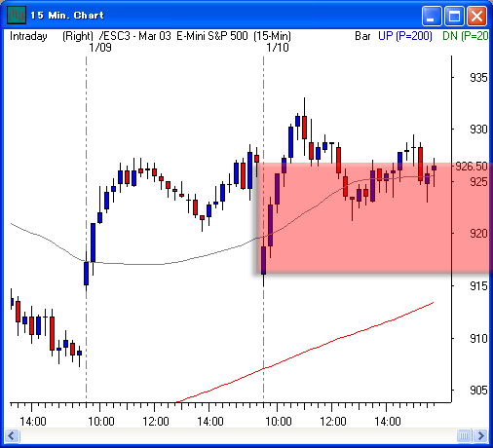Click the "Intraday" label
The image size is (493, 448).
pos(28,36)
